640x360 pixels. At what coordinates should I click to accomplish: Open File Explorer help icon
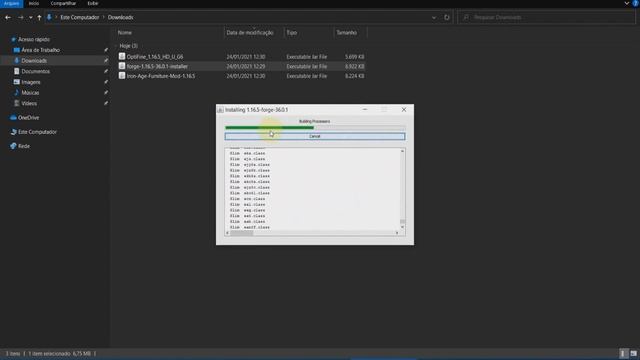636,3
